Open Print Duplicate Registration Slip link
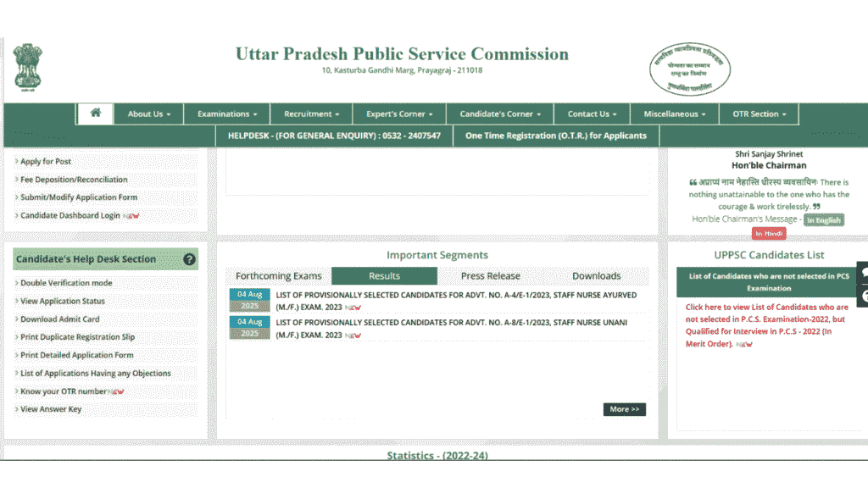Viewport: 868px width, 488px height. tap(77, 337)
